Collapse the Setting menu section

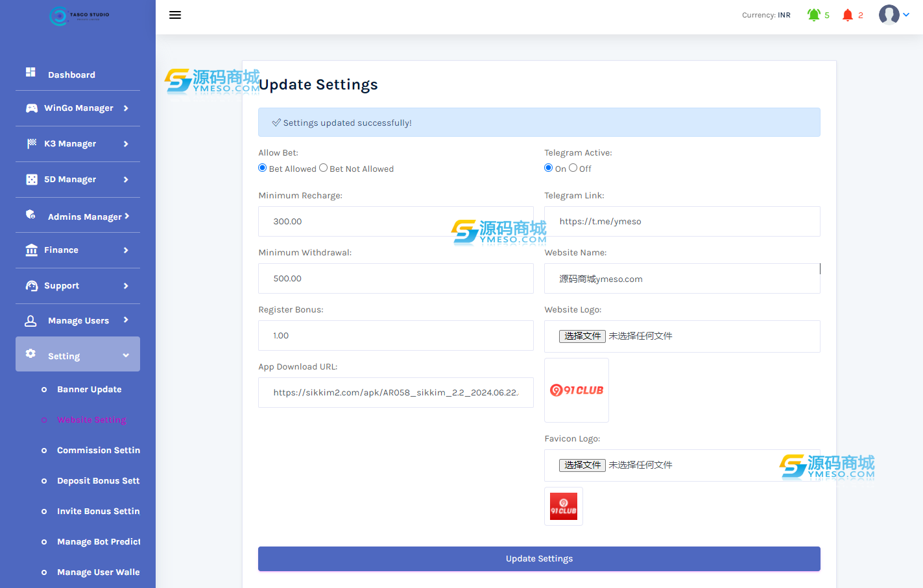(x=126, y=355)
